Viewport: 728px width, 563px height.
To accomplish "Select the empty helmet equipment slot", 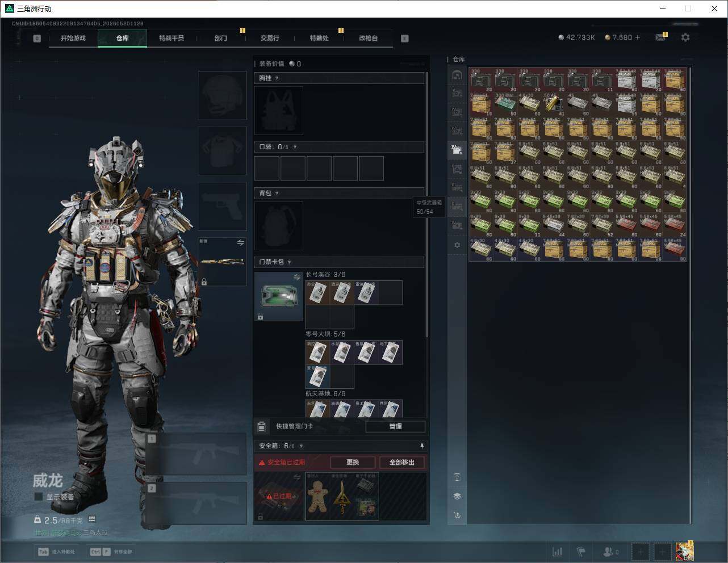I will tap(222, 95).
